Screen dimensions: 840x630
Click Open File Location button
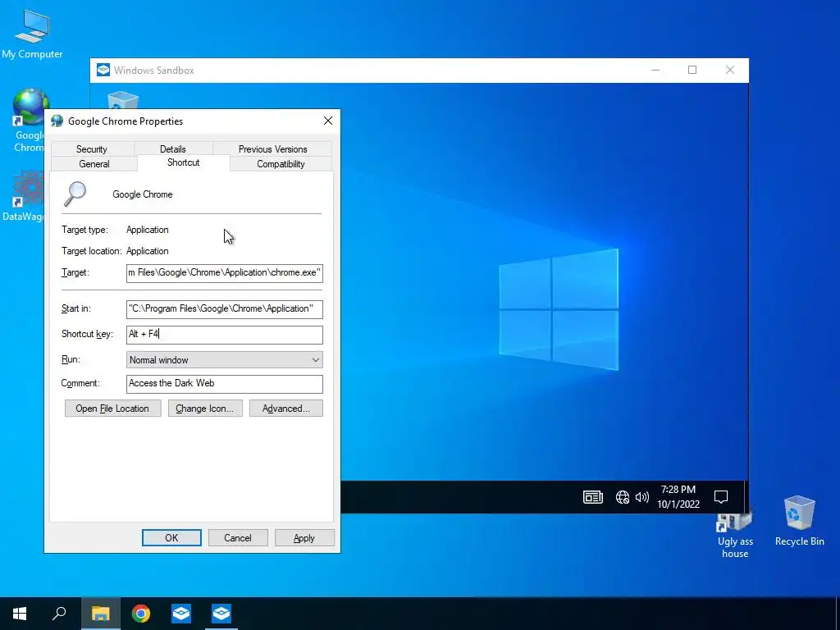[x=112, y=409]
